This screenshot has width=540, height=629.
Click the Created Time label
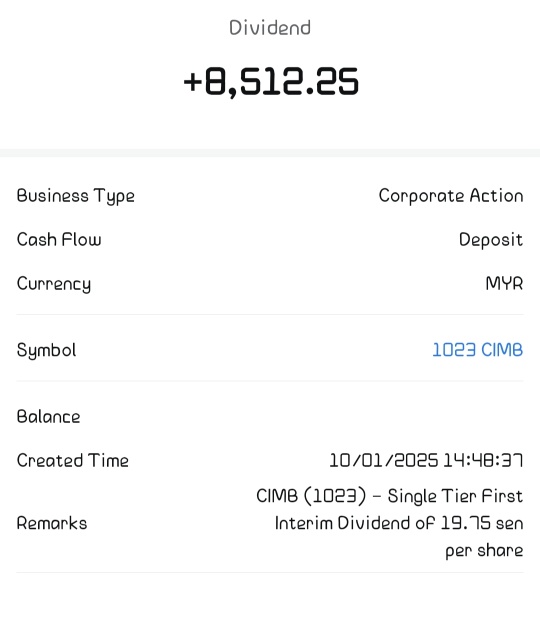pyautogui.click(x=73, y=460)
